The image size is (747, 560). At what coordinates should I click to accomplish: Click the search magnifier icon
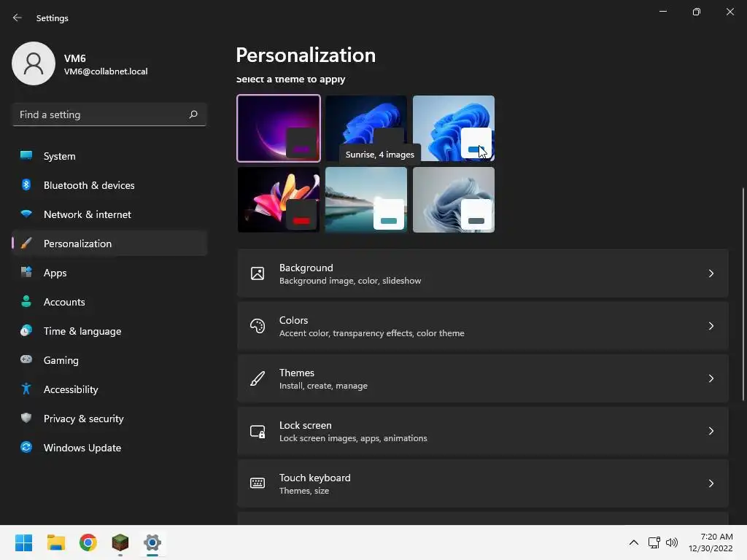coord(193,114)
